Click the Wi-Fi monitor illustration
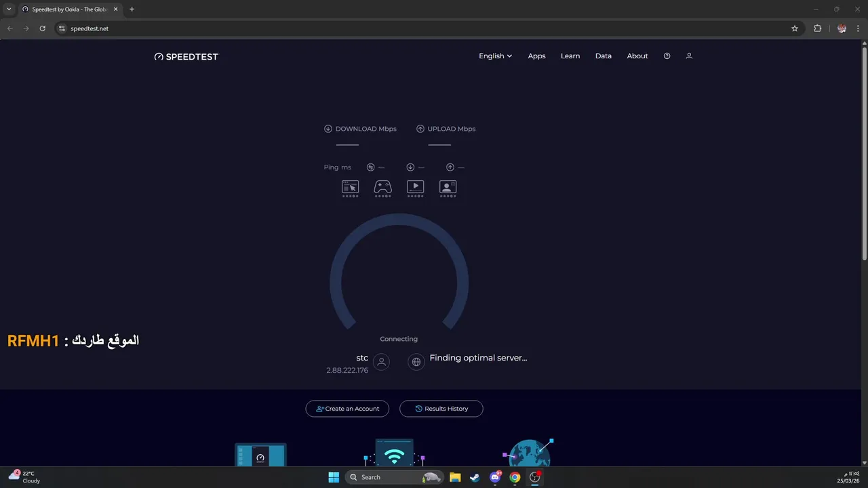Viewport: 868px width, 488px height. point(394,453)
